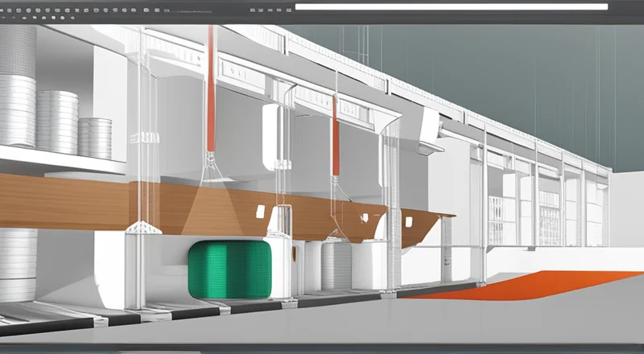The image size is (644, 354).
Task: Click the first icon in the top toolbar row
Action: pyautogui.click(x=3, y=10)
